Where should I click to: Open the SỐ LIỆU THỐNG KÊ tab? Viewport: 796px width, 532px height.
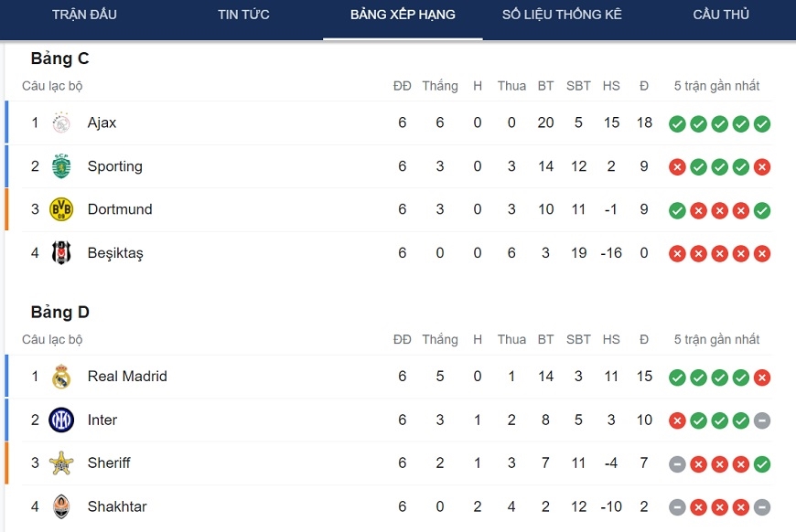[562, 15]
